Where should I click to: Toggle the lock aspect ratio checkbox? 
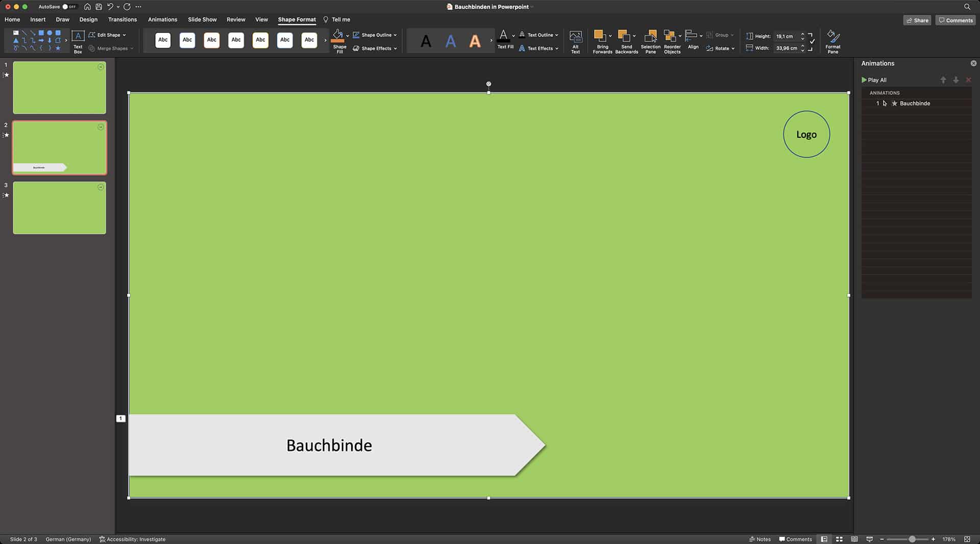pos(812,42)
